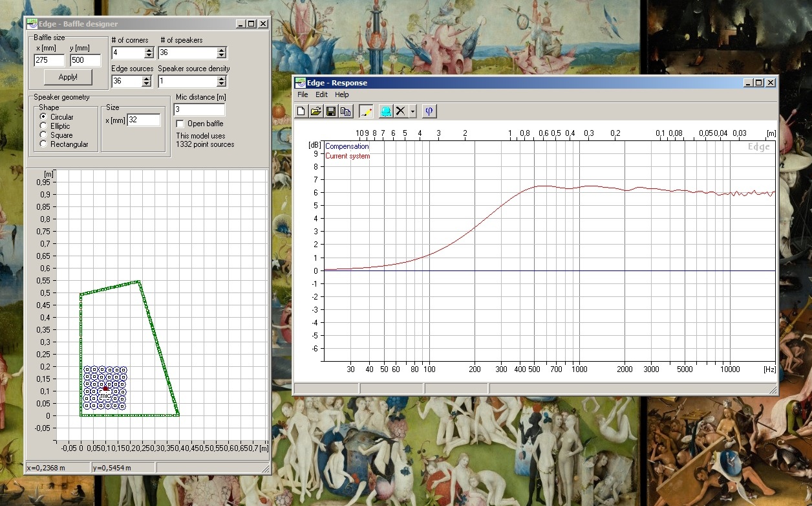Open a file from Response toolbar
812x506 pixels.
tap(316, 111)
